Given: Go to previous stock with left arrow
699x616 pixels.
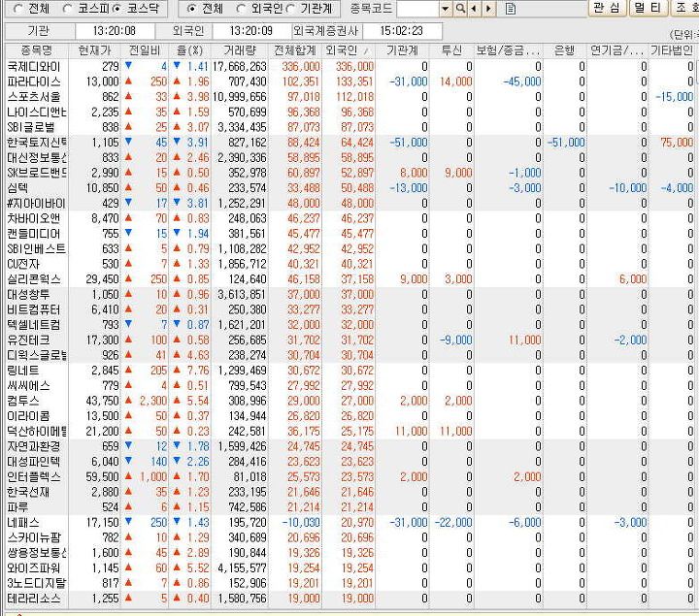Looking at the screenshot, I should tap(474, 9).
